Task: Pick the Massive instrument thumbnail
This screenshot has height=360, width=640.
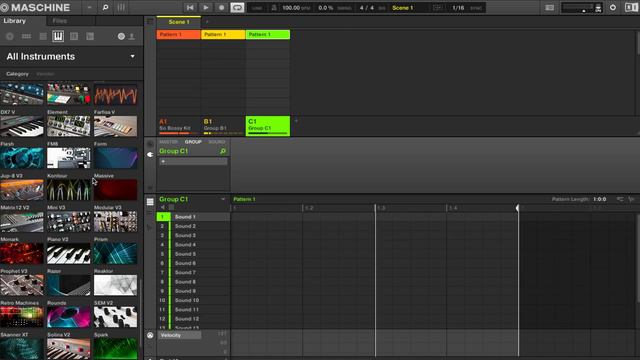Action: [116, 189]
